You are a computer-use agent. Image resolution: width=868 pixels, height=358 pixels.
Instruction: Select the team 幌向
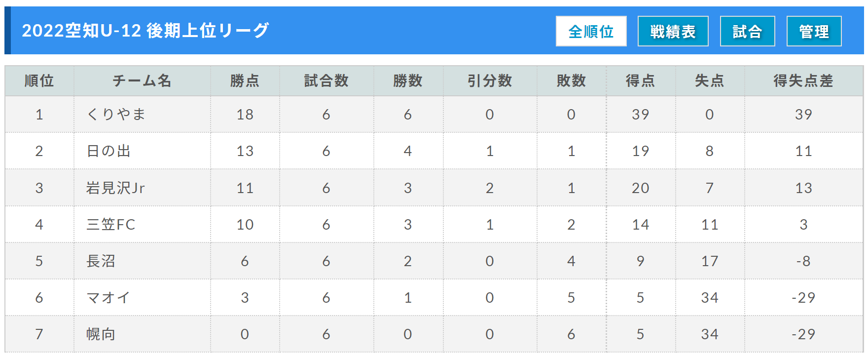101,334
